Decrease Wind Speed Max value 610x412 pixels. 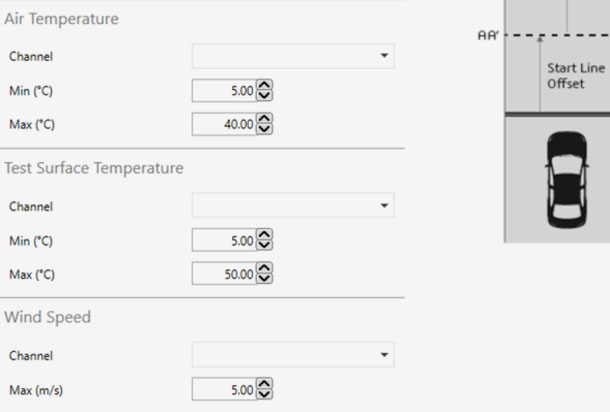[265, 393]
